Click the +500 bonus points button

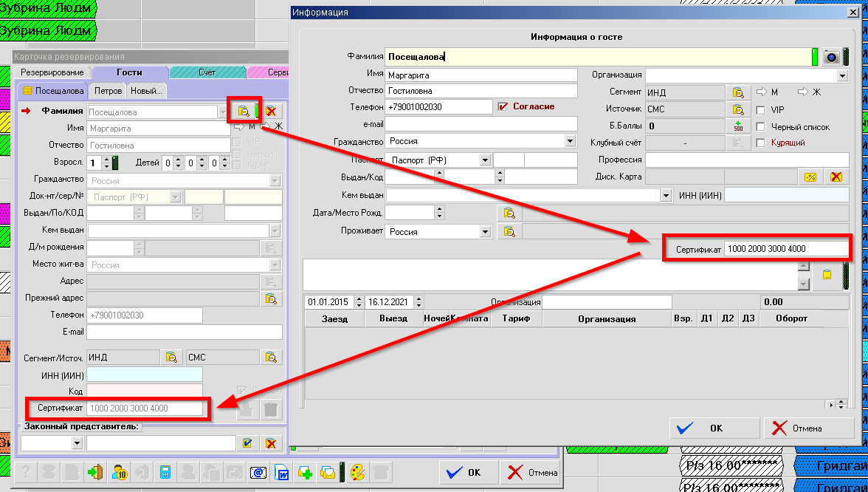coord(736,126)
